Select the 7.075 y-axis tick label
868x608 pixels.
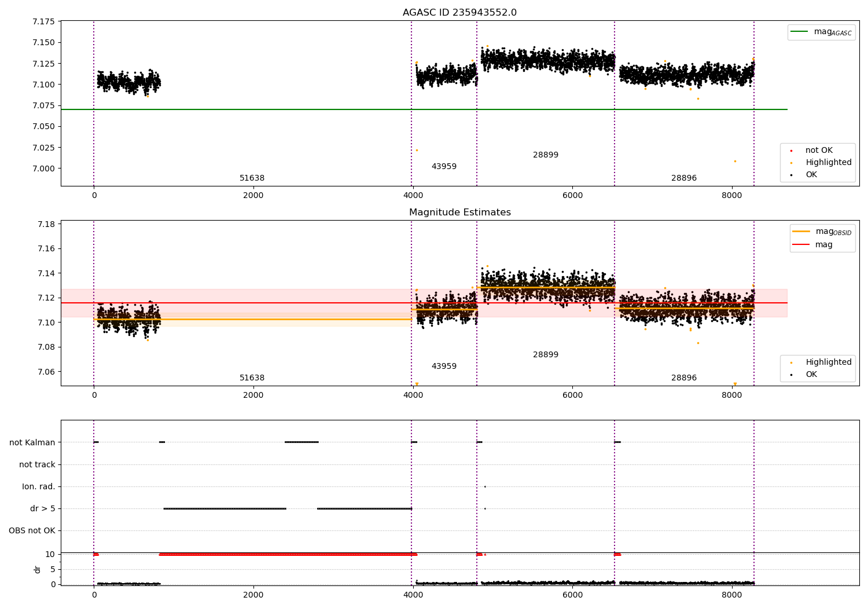(x=43, y=105)
